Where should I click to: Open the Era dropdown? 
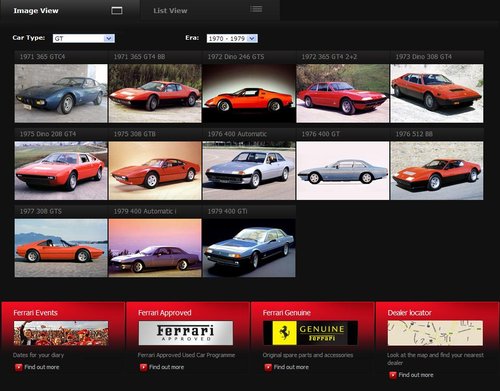pyautogui.click(x=232, y=38)
